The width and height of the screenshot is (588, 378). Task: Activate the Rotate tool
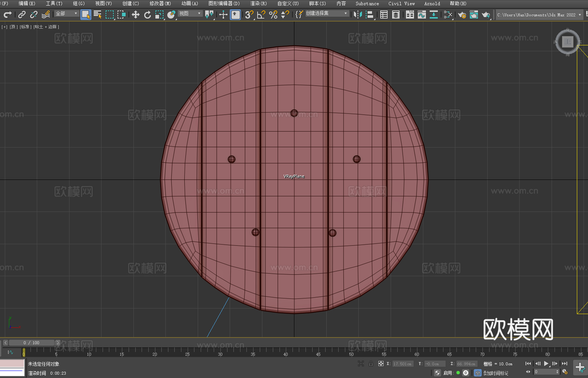tap(148, 14)
